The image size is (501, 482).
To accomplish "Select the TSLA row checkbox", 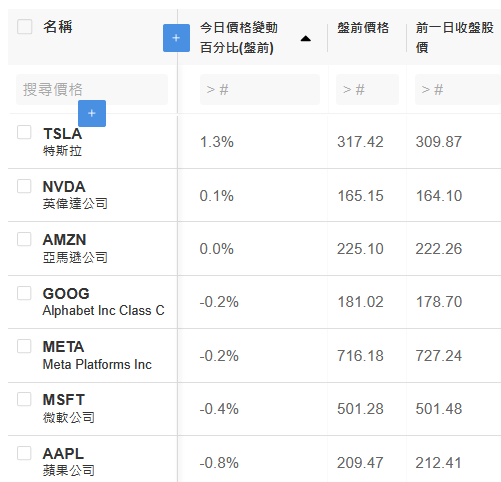I will click(24, 132).
